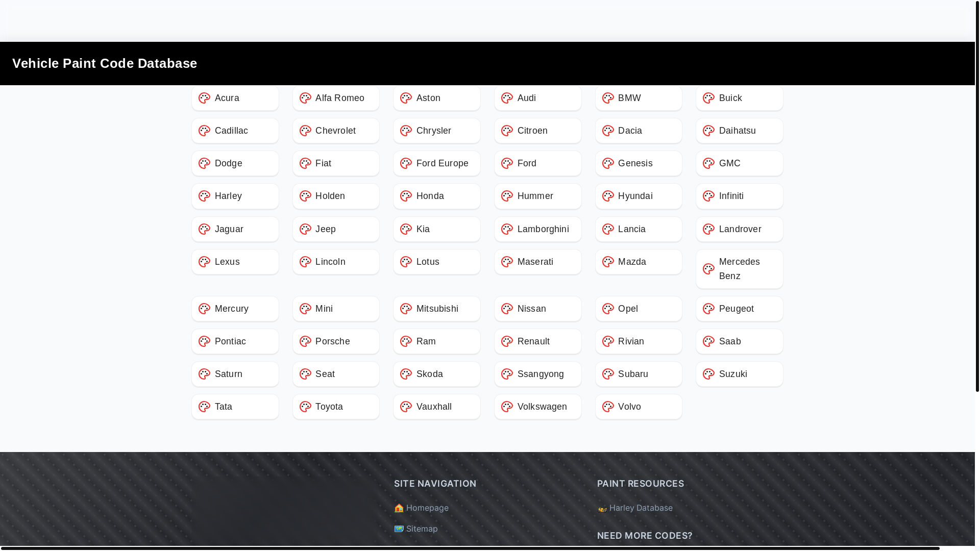980x551 pixels.
Task: Click the palette icon beside Holden
Action: (305, 196)
